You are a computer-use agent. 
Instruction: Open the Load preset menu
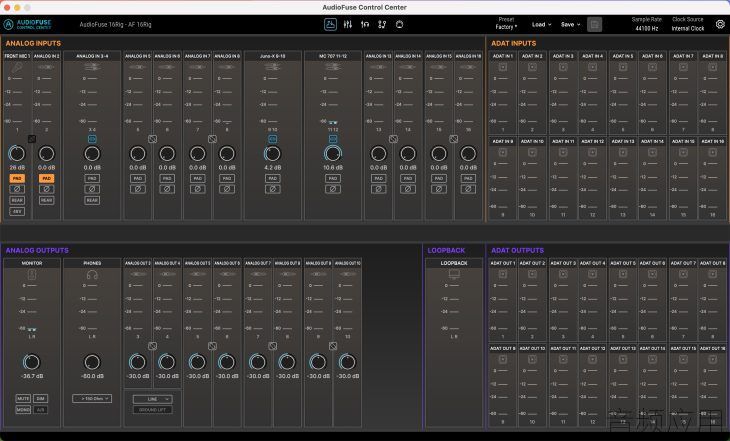[541, 25]
